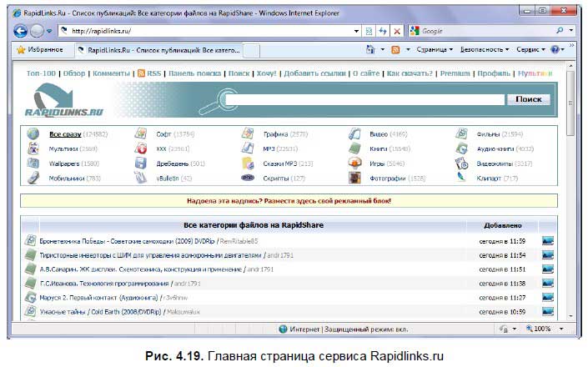
Task: Click the Мультики category icon
Action: pyautogui.click(x=33, y=148)
